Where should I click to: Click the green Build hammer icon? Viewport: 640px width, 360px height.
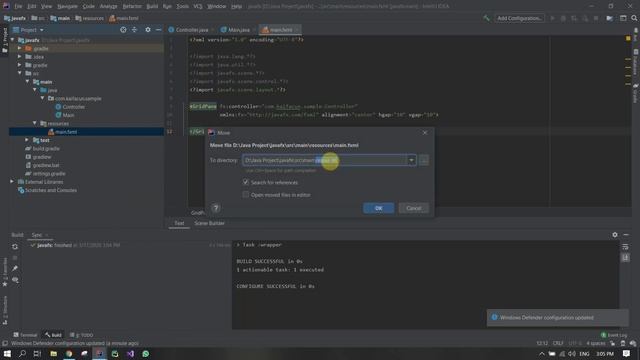486,18
